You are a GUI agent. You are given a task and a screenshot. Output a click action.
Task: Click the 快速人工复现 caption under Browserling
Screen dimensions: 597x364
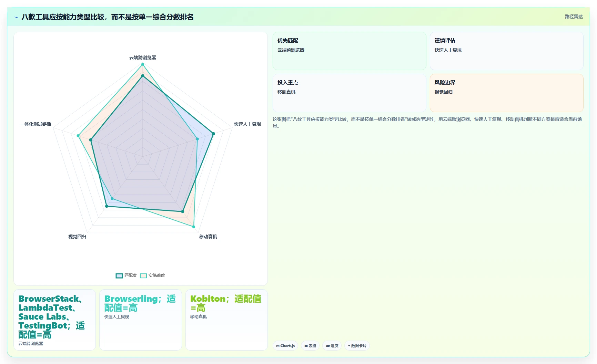click(x=117, y=316)
